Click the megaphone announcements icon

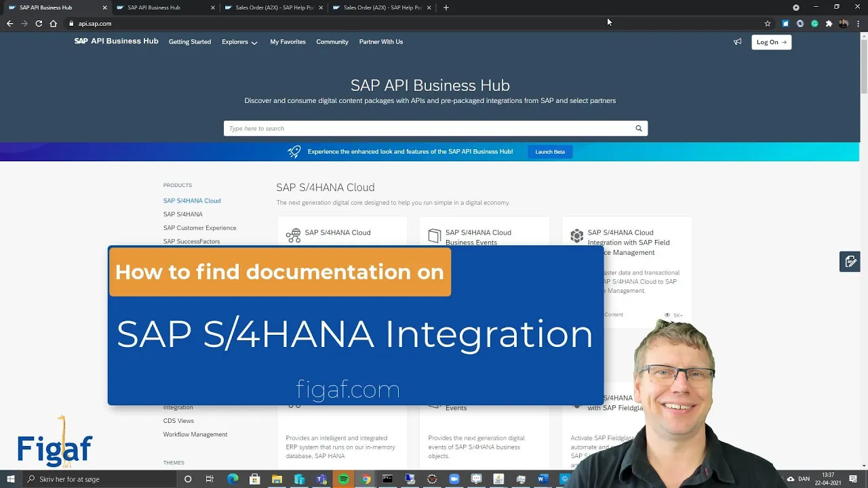tap(737, 42)
